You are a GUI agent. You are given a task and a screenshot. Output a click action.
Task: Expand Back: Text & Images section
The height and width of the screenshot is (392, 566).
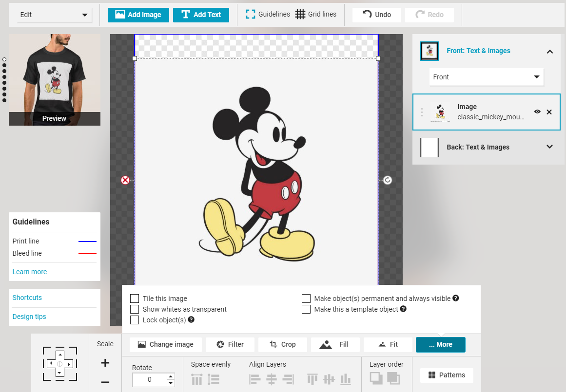tap(549, 147)
